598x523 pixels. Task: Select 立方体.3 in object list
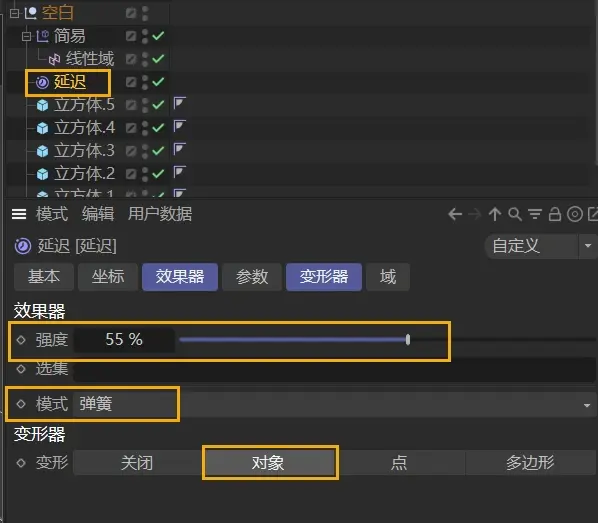[84, 150]
